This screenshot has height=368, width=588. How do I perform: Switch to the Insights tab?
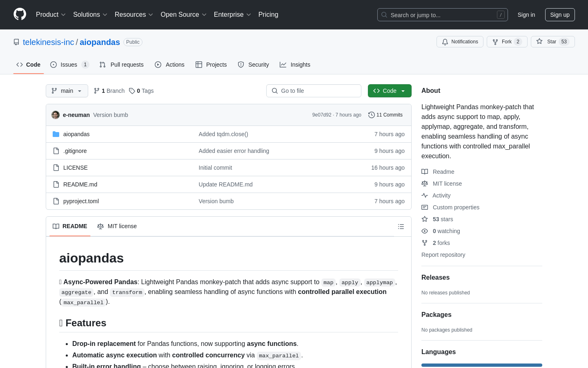tap(295, 65)
